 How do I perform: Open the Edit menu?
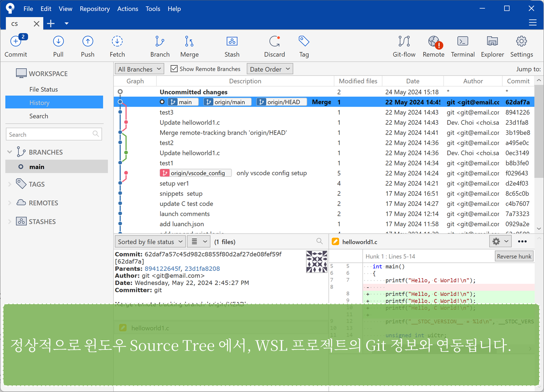pos(46,9)
